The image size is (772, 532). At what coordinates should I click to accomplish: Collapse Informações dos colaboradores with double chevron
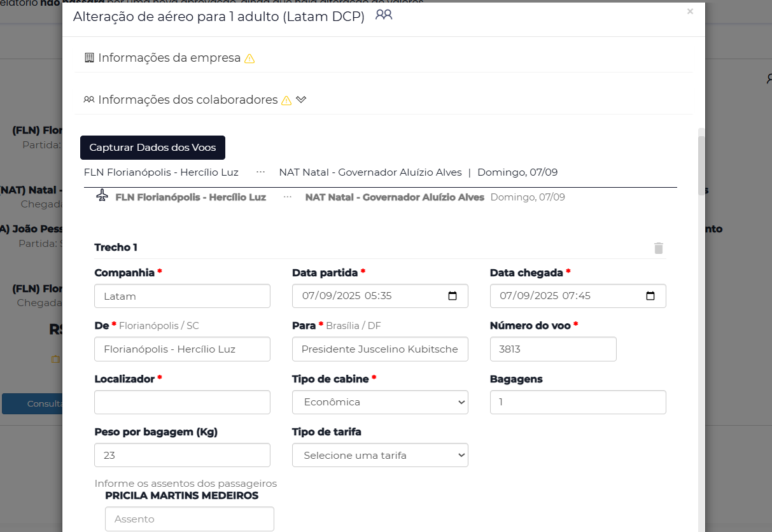pos(301,100)
